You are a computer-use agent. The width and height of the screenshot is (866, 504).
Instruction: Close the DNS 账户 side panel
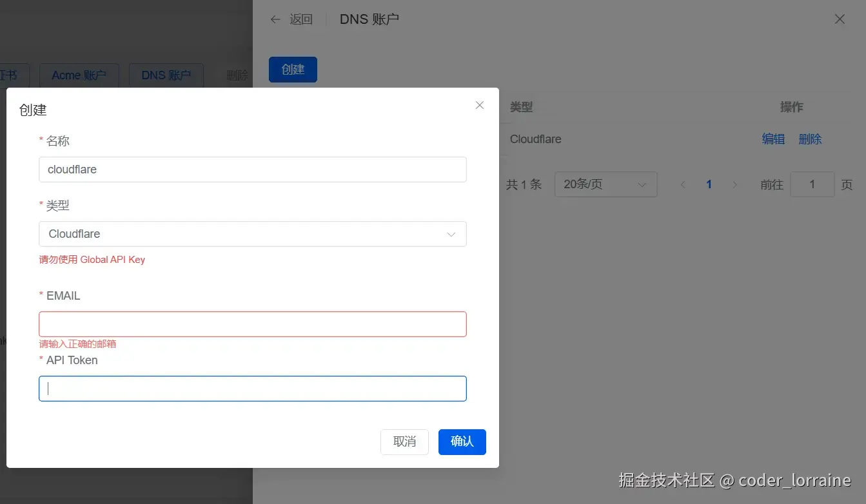click(840, 19)
